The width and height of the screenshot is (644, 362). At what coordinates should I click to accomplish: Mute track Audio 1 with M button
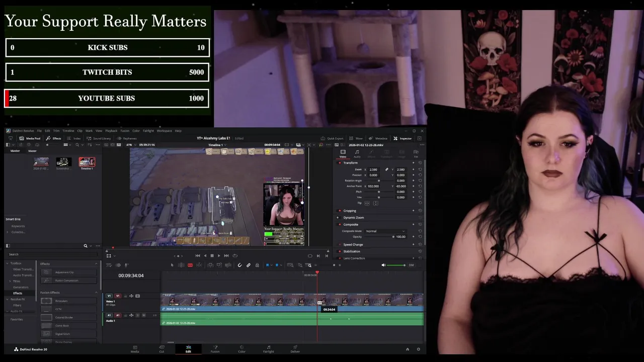pyautogui.click(x=143, y=315)
